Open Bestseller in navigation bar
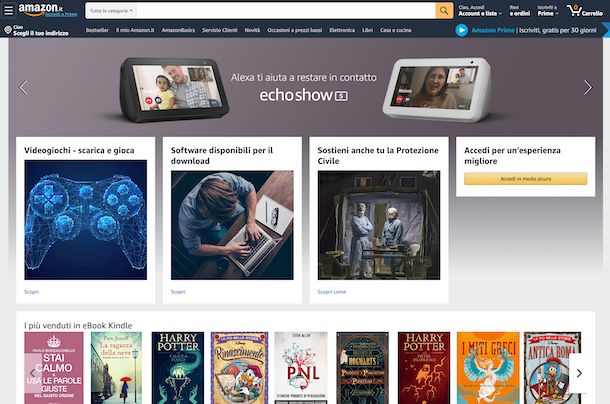The width and height of the screenshot is (610, 404). [97, 30]
